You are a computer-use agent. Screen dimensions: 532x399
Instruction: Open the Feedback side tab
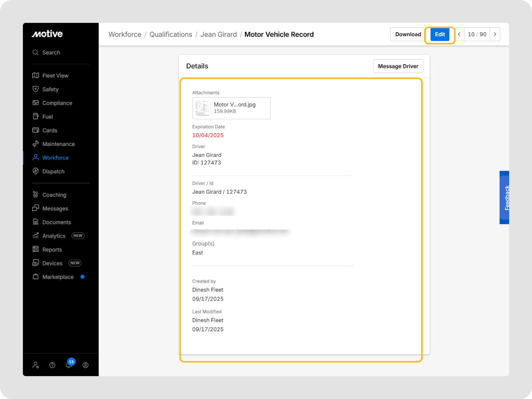pos(504,198)
